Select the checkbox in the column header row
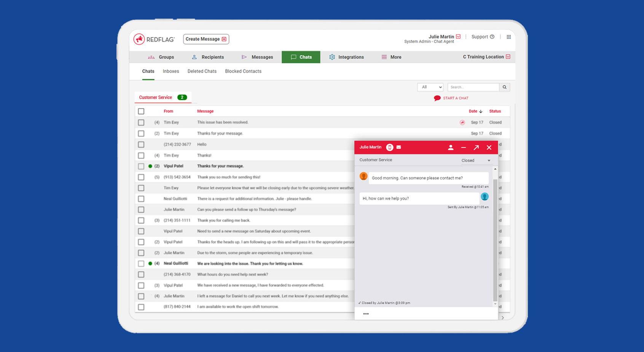 click(141, 111)
